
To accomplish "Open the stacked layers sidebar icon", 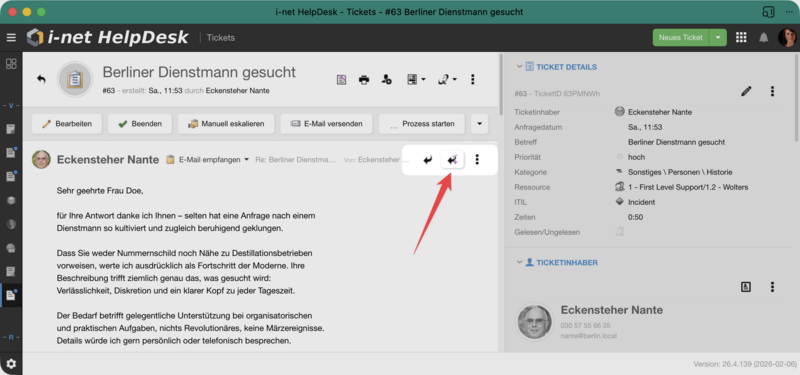I will point(11,200).
